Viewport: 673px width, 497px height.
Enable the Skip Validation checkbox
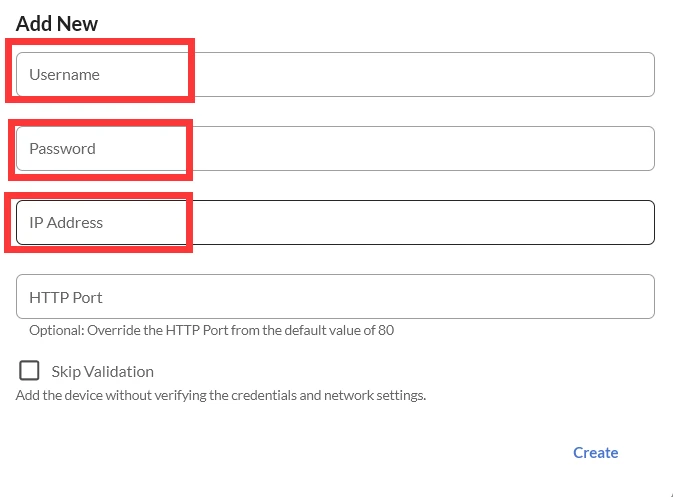pyautogui.click(x=30, y=371)
